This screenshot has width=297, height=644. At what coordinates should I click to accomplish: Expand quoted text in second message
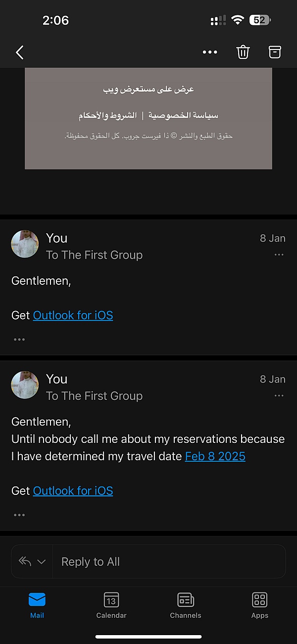pyautogui.click(x=19, y=515)
